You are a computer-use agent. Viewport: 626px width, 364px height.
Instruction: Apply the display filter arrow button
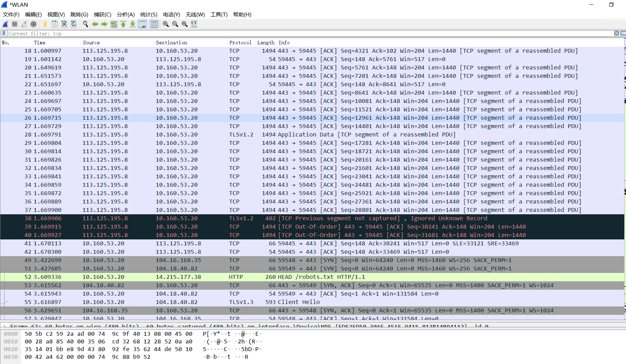pyautogui.click(x=623, y=34)
